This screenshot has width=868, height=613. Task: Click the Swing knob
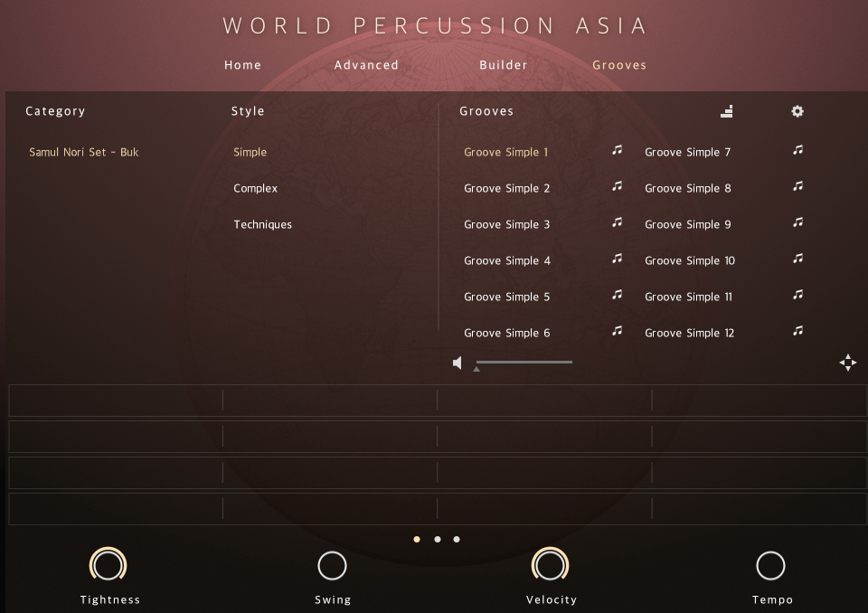tap(332, 566)
